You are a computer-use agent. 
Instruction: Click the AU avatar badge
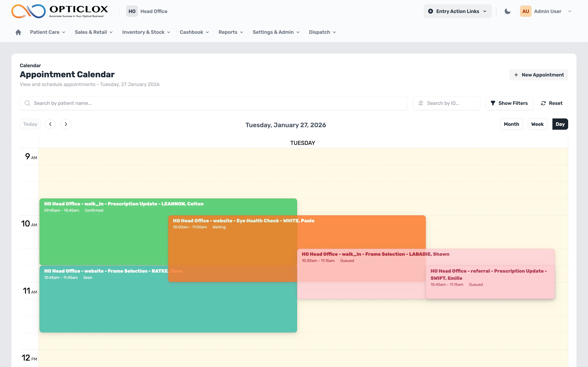click(525, 11)
